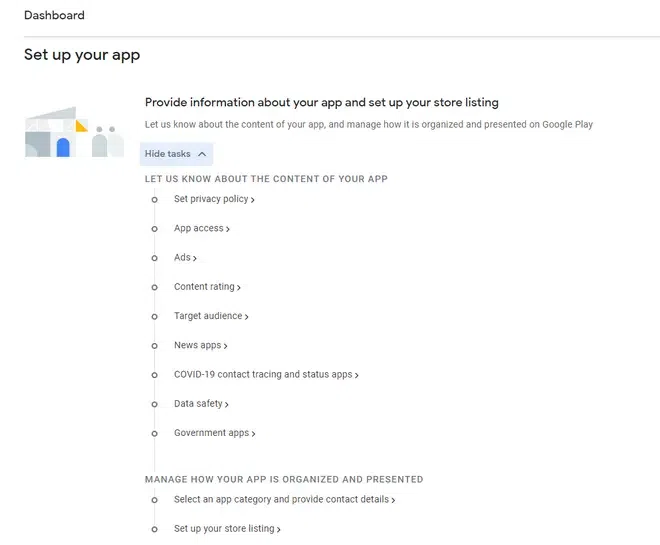
Task: Click the status circle beside Content rating
Action: point(154,287)
